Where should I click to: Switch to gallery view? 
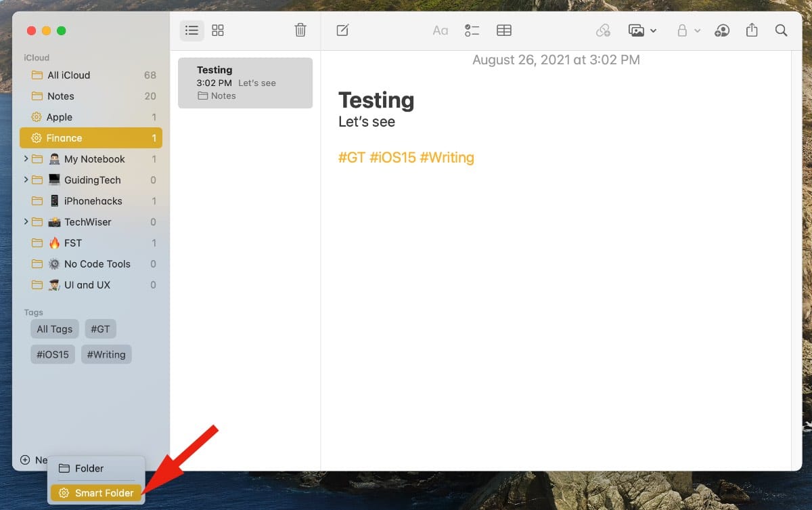[218, 30]
